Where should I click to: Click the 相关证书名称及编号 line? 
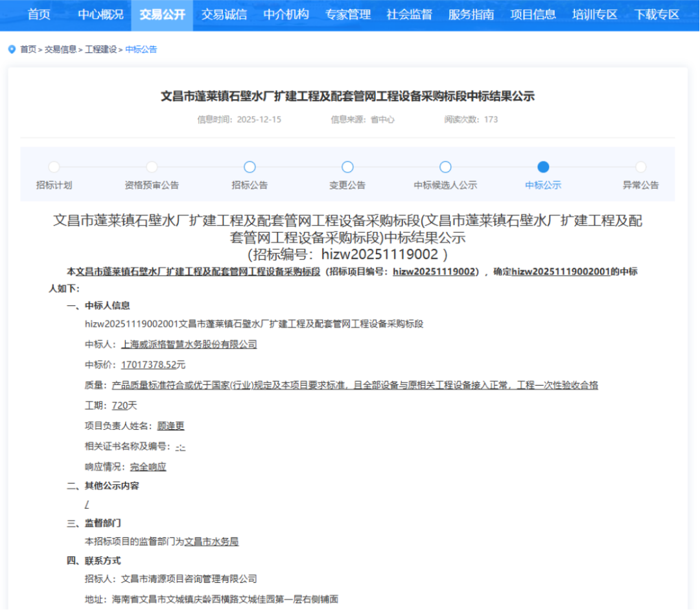tap(135, 447)
